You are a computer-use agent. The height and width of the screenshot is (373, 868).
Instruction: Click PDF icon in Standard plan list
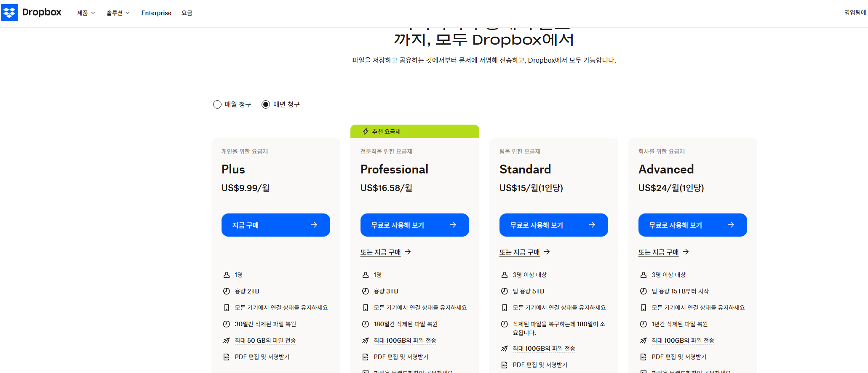tap(504, 365)
